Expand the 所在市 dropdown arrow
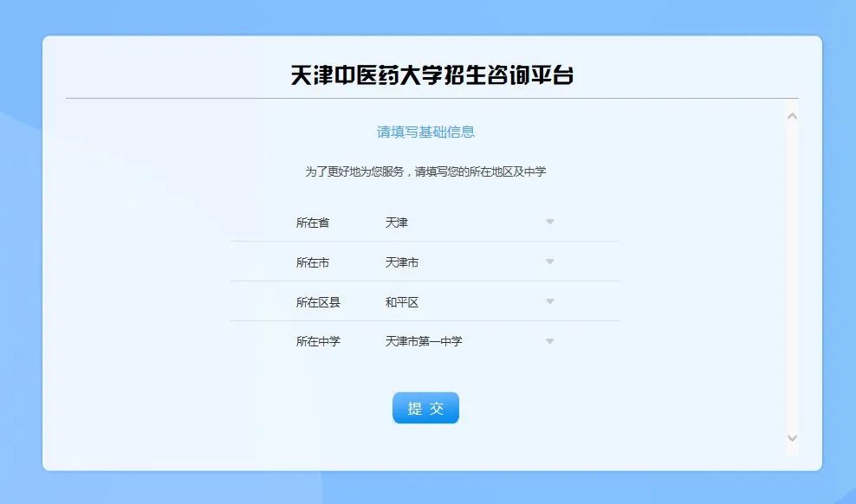The image size is (856, 504). coord(549,262)
